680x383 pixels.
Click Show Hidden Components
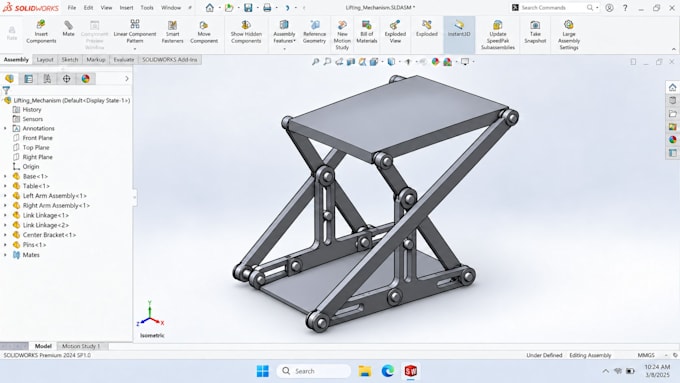246,32
